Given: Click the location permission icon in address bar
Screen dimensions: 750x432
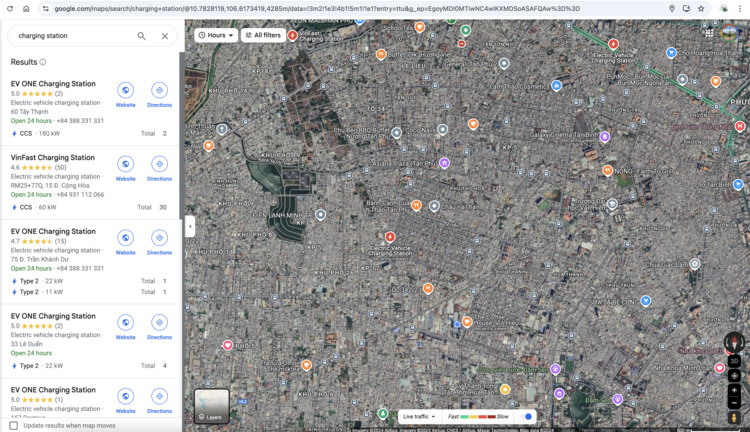Looking at the screenshot, I should click(x=672, y=9).
